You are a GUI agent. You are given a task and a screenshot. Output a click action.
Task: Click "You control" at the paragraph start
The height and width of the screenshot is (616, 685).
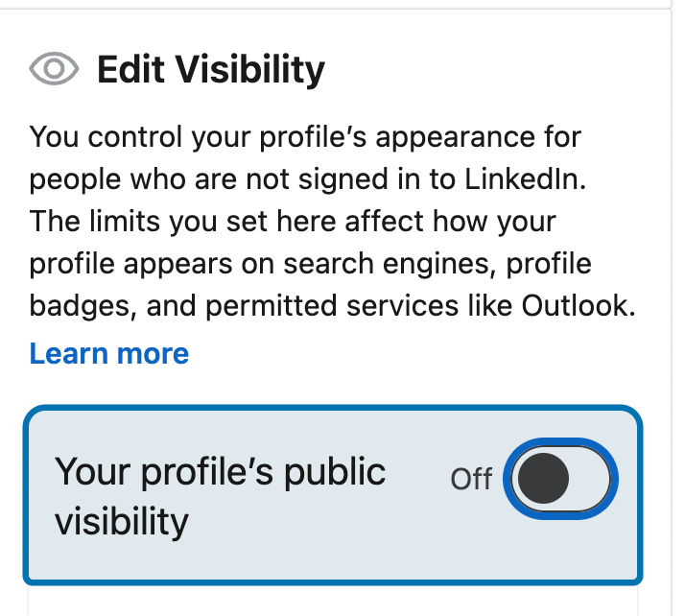pos(105,136)
